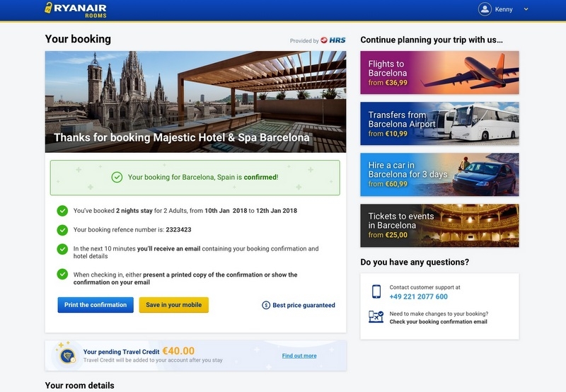
Task: Expand the Kenny account dropdown arrow
Action: point(526,9)
